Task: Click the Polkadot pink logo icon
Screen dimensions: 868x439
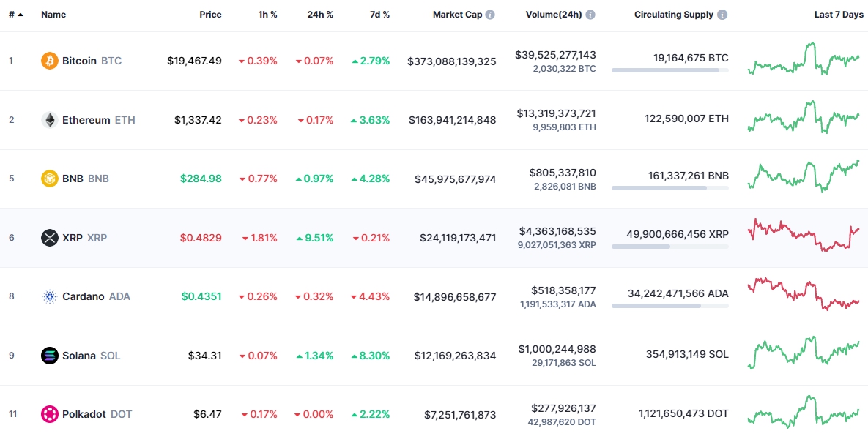Action: 50,414
